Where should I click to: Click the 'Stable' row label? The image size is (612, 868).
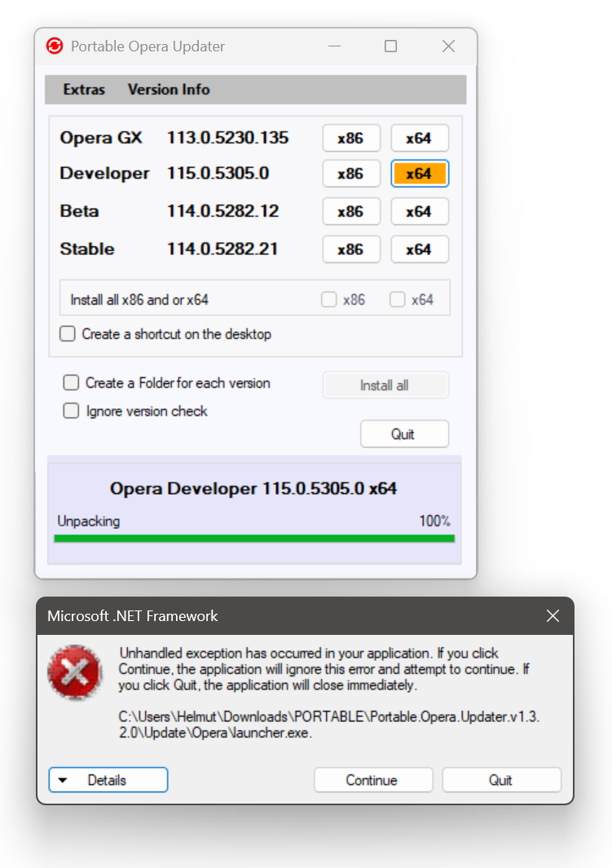click(x=87, y=249)
